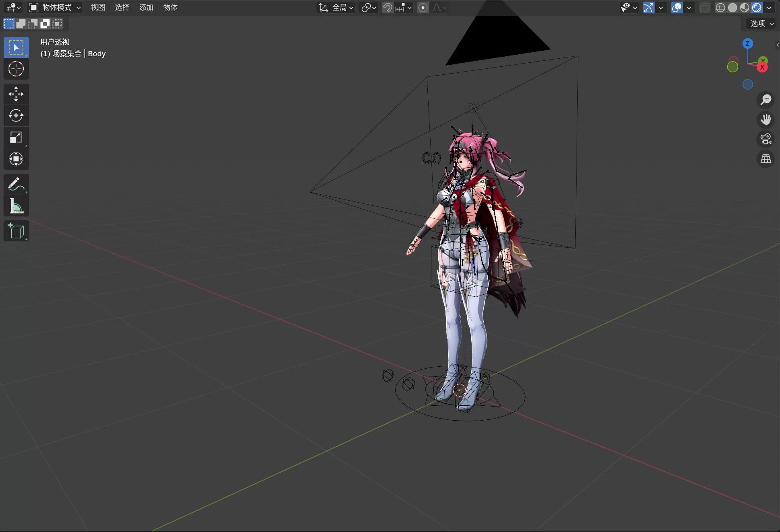The image size is (780, 532).
Task: Open the 选择 menu
Action: 122,7
